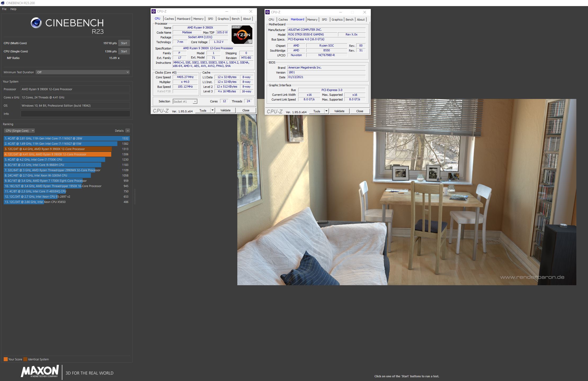Viewport: 588px width, 381px height.
Task: Switch to the Graphics tab in the CPU-Z Mainboard window
Action: pyautogui.click(x=337, y=20)
